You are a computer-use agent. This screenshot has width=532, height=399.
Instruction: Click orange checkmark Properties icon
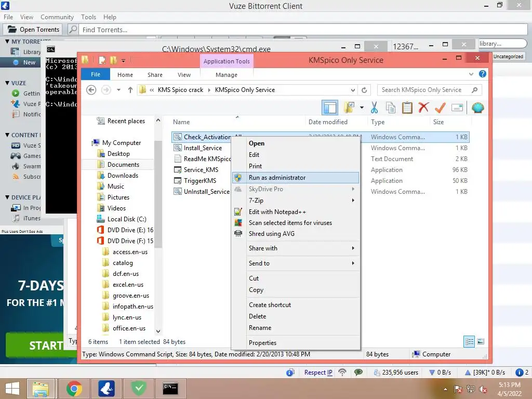point(440,108)
